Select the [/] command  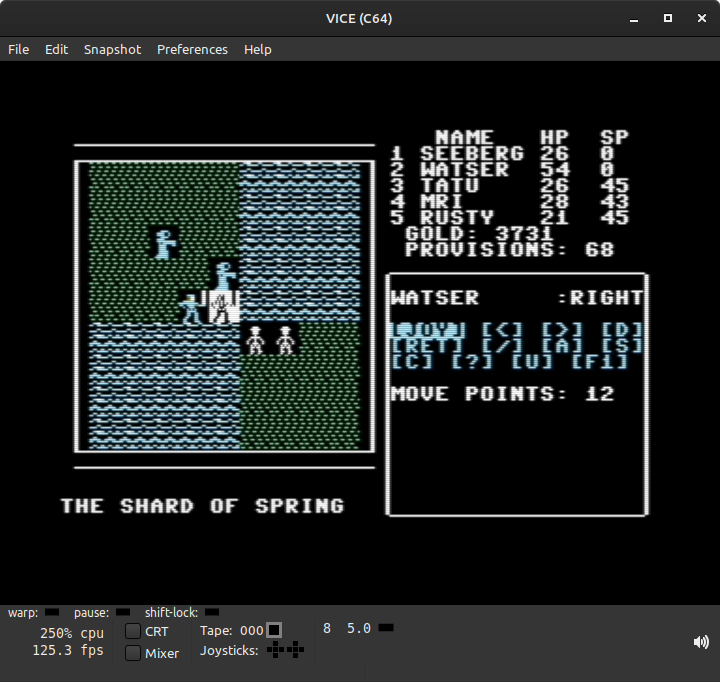(502, 346)
